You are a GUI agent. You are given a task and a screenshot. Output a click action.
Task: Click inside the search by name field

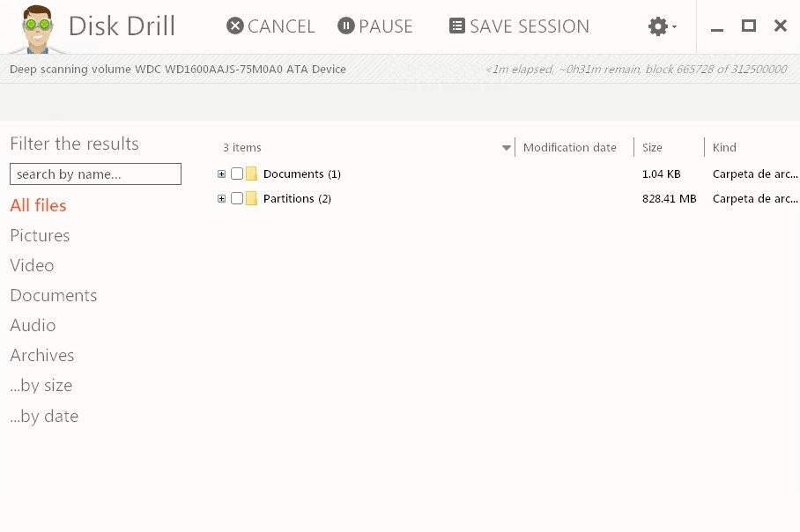(x=95, y=174)
